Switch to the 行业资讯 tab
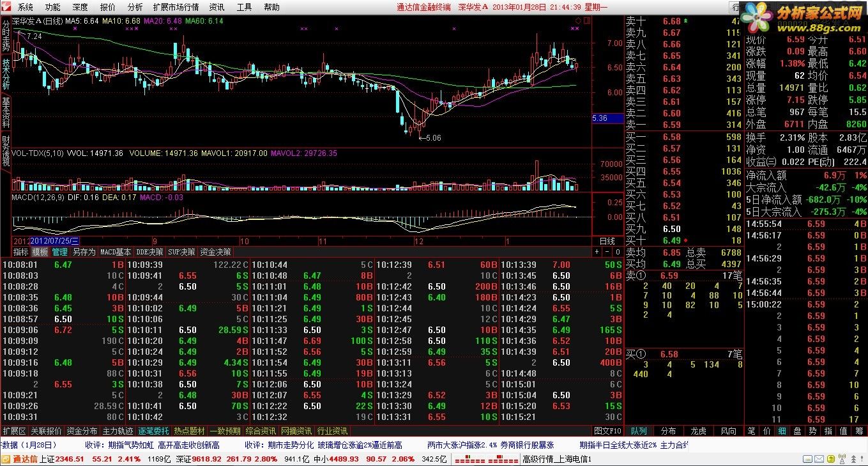The width and height of the screenshot is (868, 466). [x=333, y=431]
